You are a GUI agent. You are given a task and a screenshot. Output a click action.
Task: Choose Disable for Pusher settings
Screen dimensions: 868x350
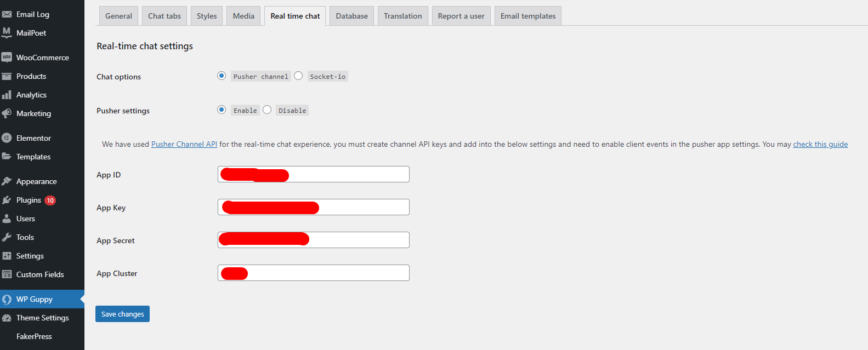click(x=267, y=110)
